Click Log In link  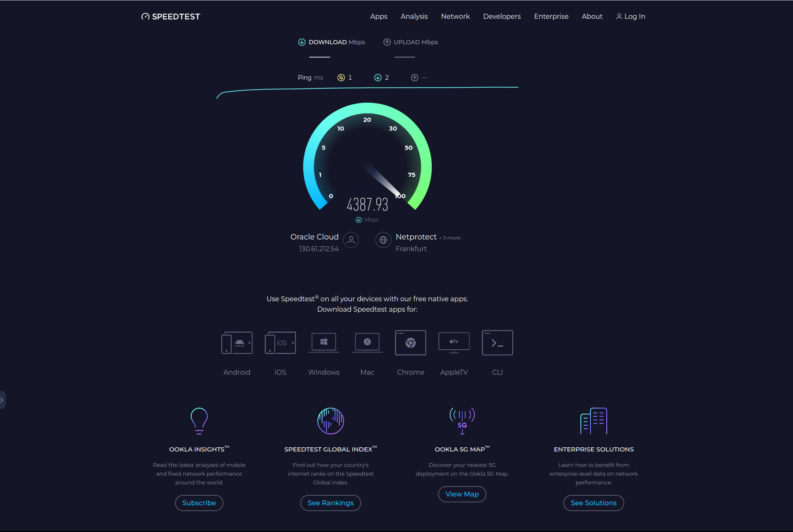(x=631, y=17)
